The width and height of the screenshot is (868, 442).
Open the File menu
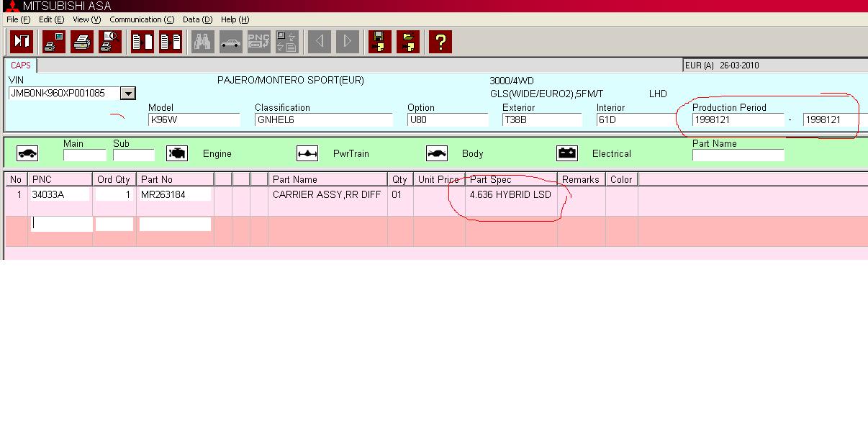18,19
